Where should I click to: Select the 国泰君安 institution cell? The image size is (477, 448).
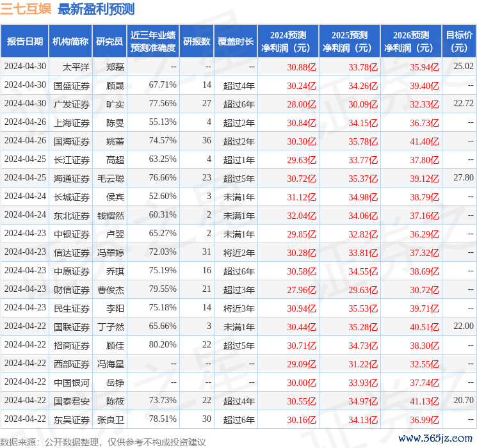72,401
